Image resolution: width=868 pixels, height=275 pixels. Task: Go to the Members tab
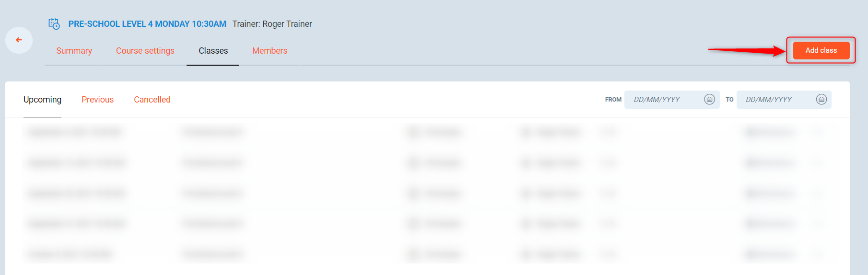coord(270,51)
